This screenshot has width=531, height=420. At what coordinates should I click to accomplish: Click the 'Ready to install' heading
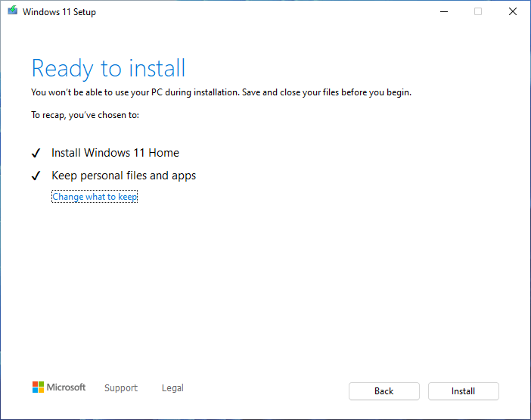click(108, 69)
